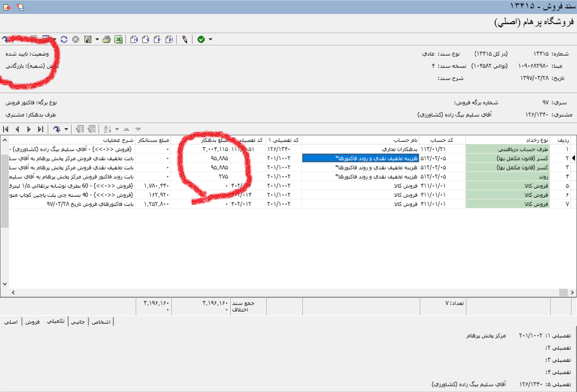
Task: Click the pencil edit icon
Action: (x=185, y=39)
